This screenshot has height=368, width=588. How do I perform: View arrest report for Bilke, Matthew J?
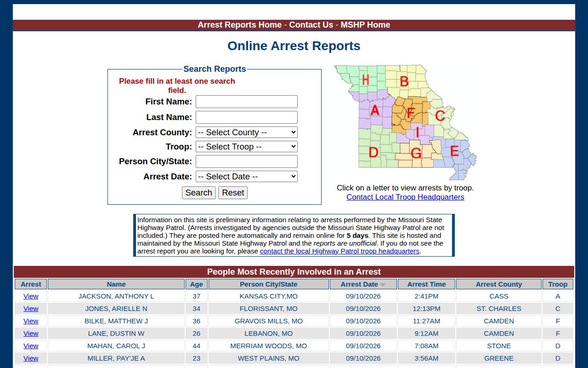pos(31,321)
